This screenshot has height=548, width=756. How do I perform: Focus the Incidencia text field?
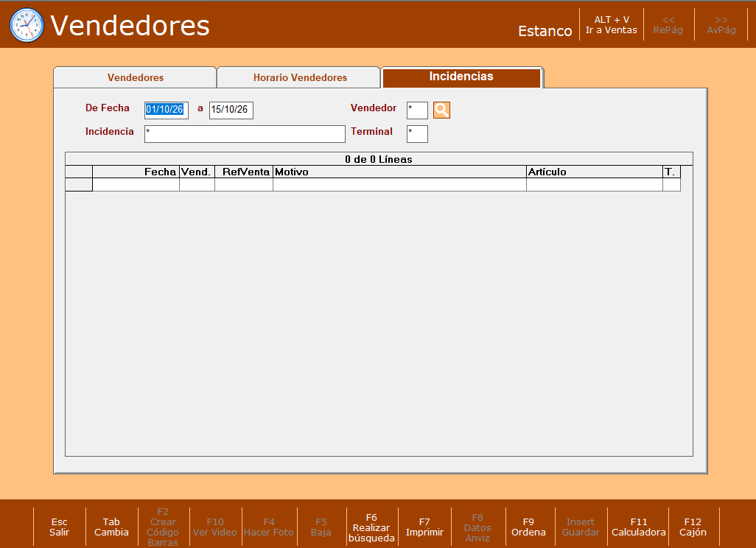tap(245, 134)
